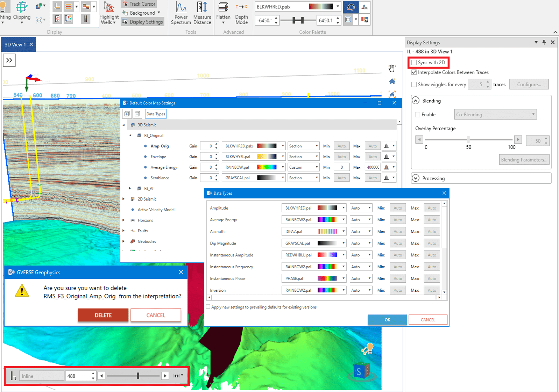Select the Geobodies tree item

[147, 241]
